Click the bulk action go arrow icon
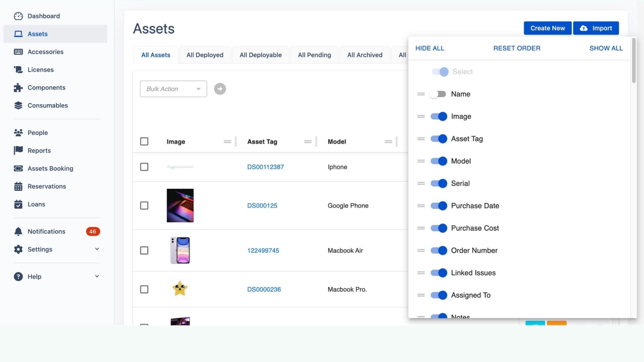Image resolution: width=644 pixels, height=362 pixels. point(220,89)
